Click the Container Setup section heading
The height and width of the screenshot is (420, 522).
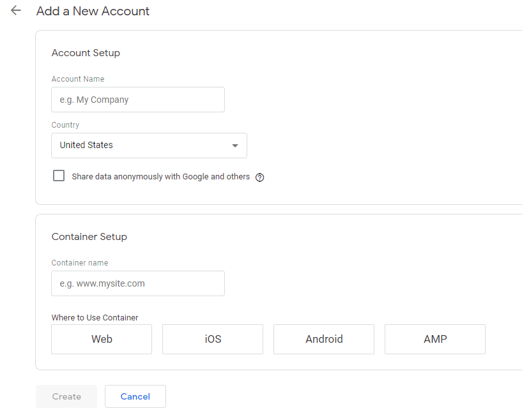(x=89, y=237)
